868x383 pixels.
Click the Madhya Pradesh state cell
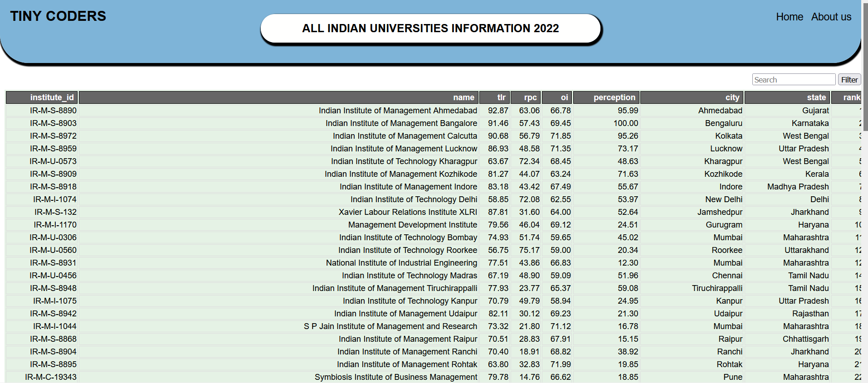[787, 187]
